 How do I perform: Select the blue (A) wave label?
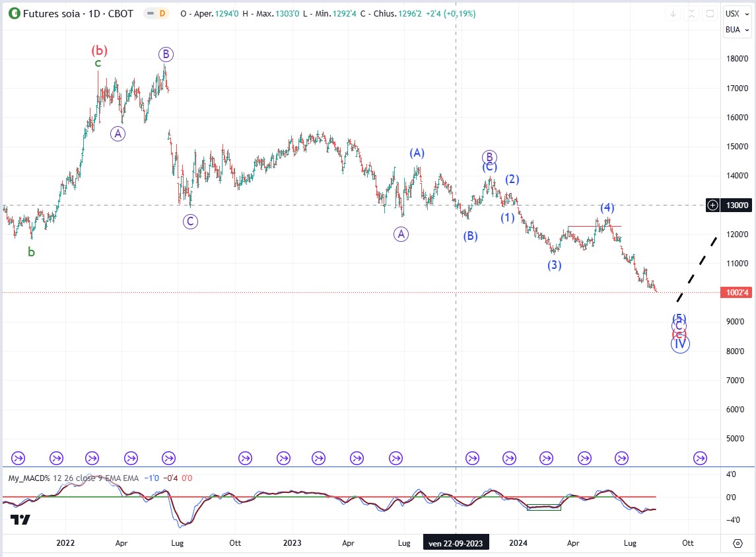pyautogui.click(x=417, y=153)
